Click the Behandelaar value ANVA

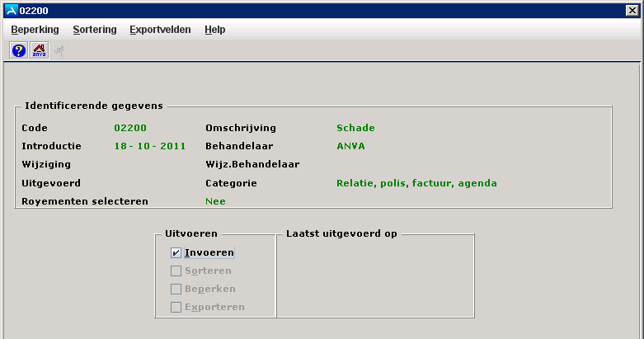(x=350, y=146)
